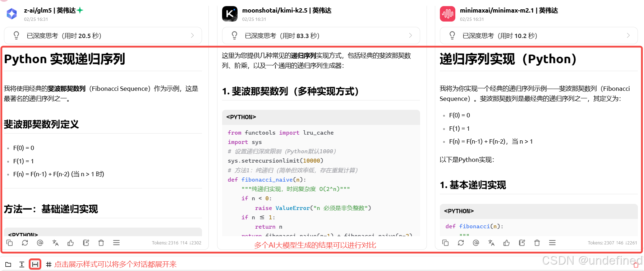Expand minimax deep thinking (10.2 秒) chevron
This screenshot has height=271, width=644.
(628, 36)
